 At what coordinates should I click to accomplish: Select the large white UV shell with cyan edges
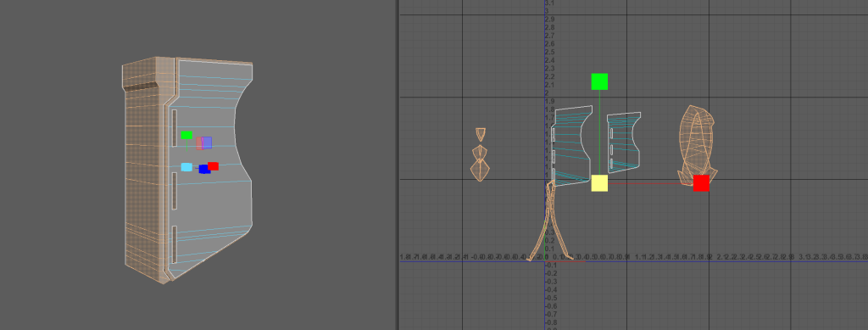[x=571, y=145]
